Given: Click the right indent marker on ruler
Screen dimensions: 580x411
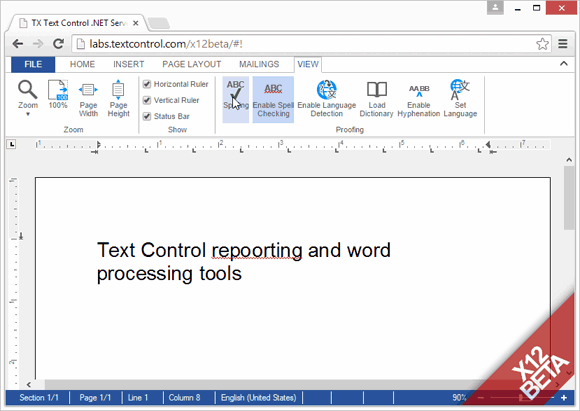Looking at the screenshot, I should coord(489,144).
